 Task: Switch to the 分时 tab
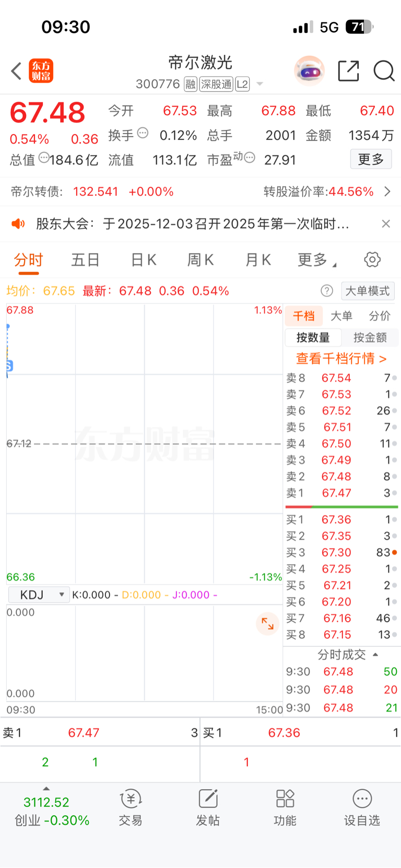click(29, 259)
